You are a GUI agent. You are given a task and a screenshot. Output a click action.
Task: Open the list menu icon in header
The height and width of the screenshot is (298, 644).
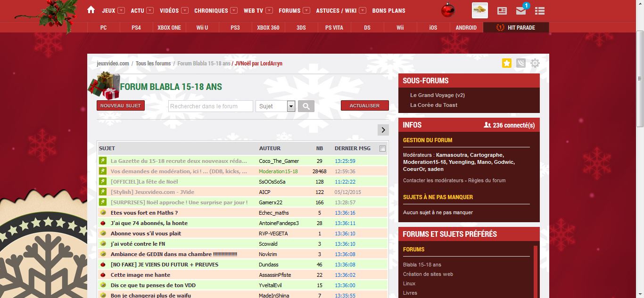[540, 10]
